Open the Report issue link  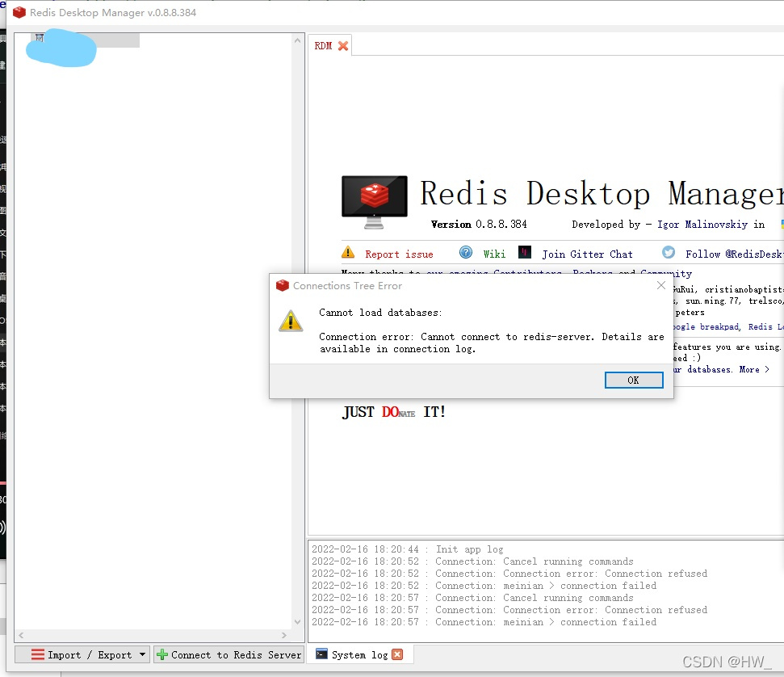400,253
